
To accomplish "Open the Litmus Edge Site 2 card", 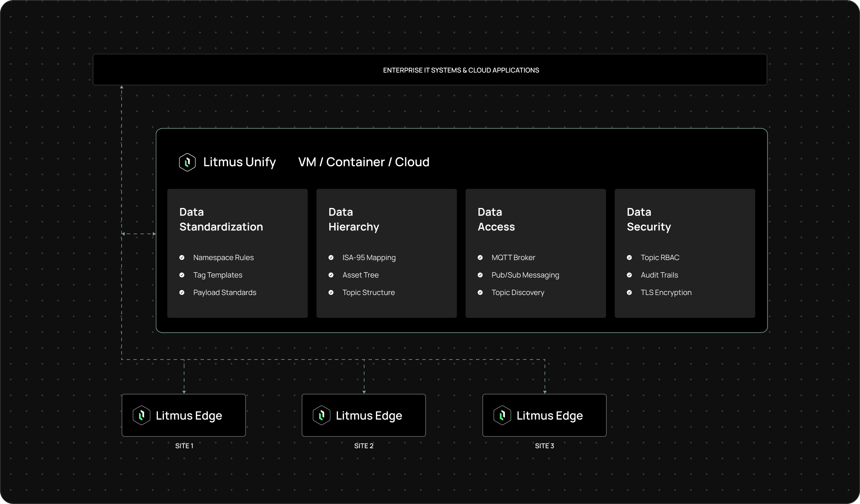I will click(364, 415).
